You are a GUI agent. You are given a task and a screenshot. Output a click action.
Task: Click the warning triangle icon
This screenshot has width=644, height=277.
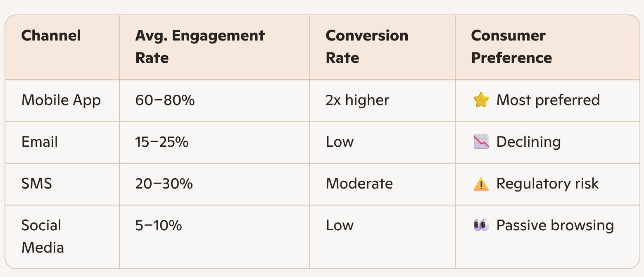click(481, 184)
